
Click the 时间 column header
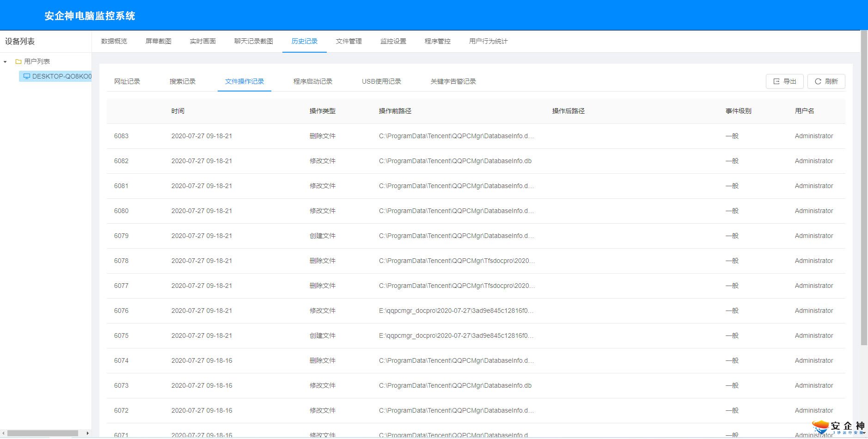178,111
